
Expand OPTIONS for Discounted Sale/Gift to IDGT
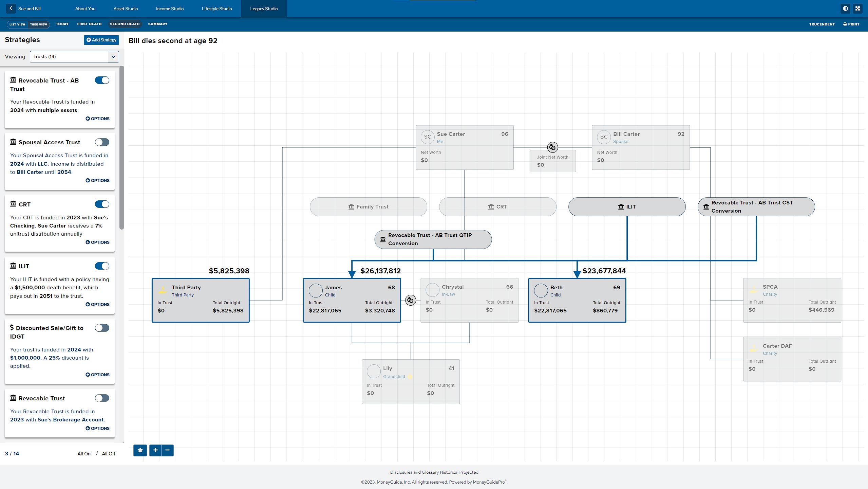(x=97, y=375)
